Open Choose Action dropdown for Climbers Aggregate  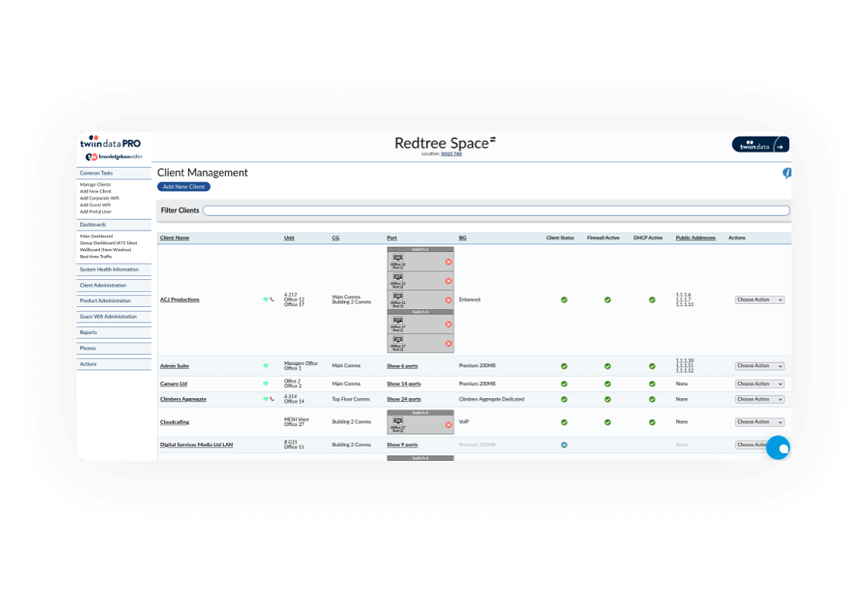click(x=760, y=400)
